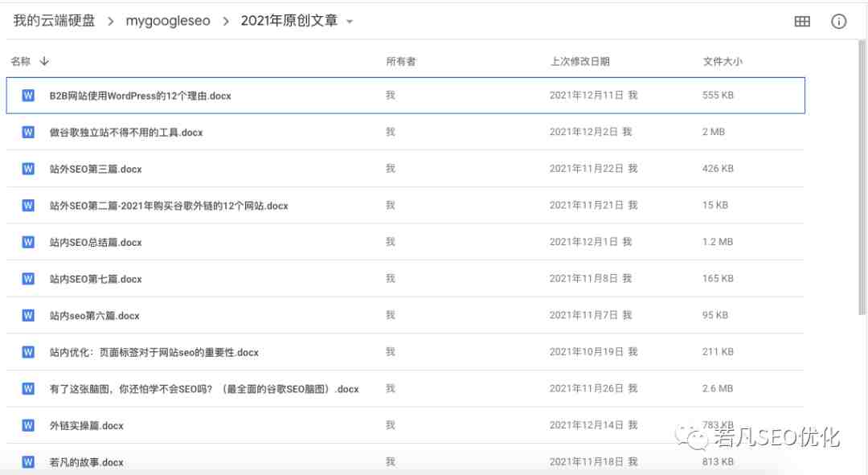Image resolution: width=868 pixels, height=475 pixels.
Task: Click Word icon of 若凡的故事.docx
Action: 28,461
